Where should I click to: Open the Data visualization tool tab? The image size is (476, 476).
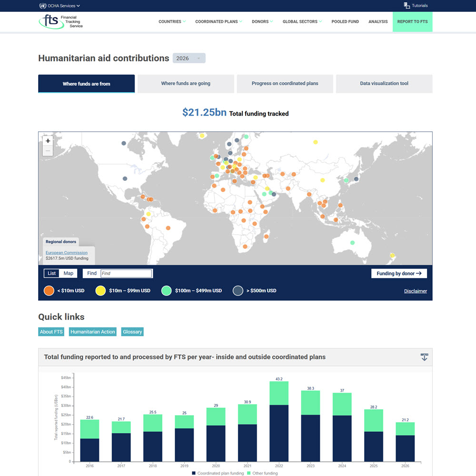click(x=384, y=83)
